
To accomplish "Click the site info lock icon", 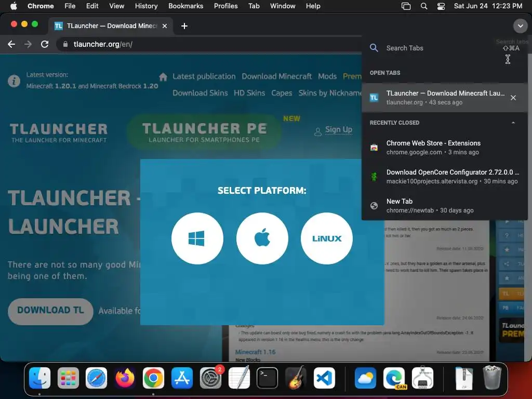I will [65, 44].
